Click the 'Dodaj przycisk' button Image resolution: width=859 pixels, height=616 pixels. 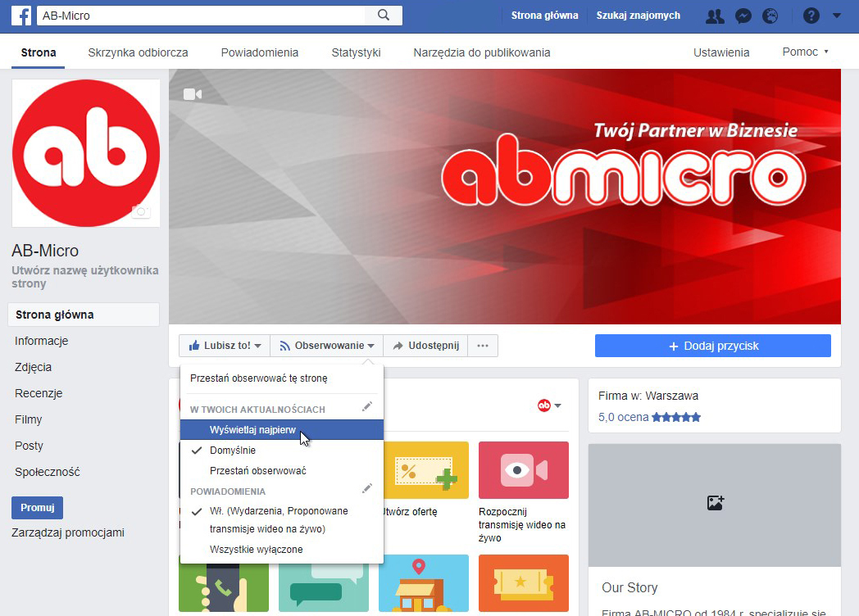pyautogui.click(x=713, y=346)
